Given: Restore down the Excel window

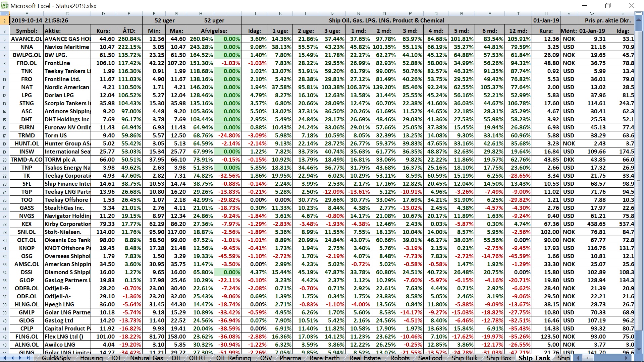Looking at the screenshot, I should pos(608,6).
